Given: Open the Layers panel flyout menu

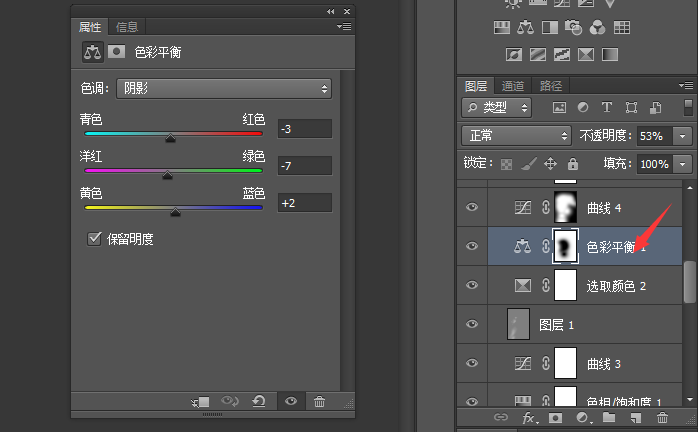Looking at the screenshot, I should tap(686, 85).
